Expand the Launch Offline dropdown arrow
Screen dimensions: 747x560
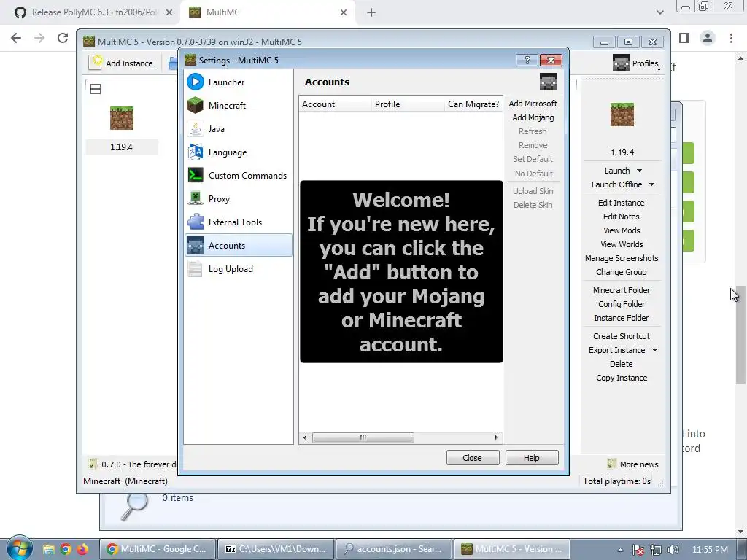point(651,184)
